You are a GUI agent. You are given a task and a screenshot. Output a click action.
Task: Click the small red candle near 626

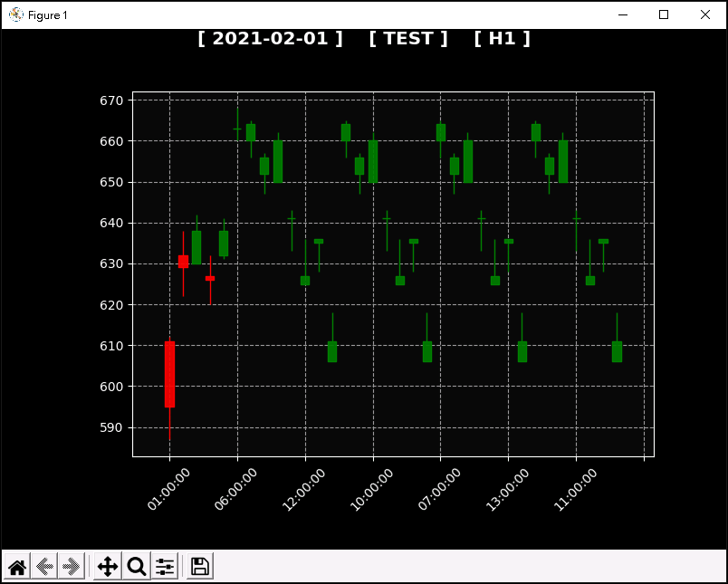coord(210,279)
